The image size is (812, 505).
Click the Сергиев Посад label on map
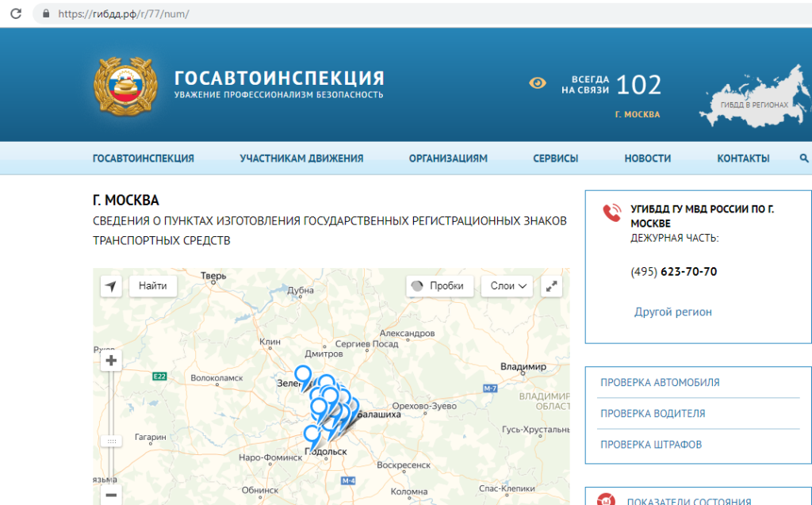pos(366,343)
